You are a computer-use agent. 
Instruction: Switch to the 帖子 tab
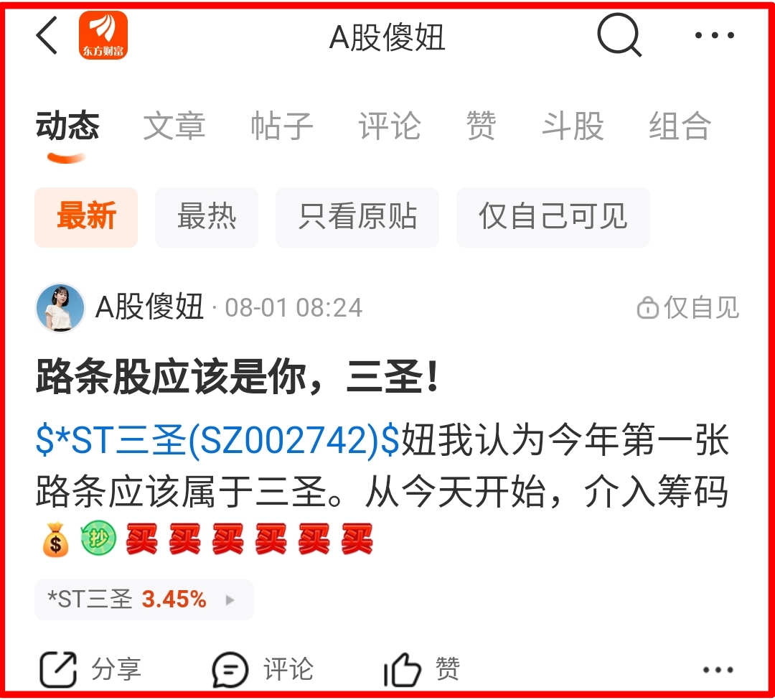tap(282, 126)
